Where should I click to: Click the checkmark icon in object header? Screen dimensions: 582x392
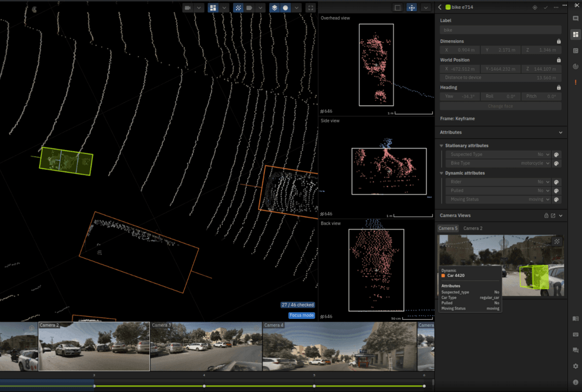[x=546, y=7]
